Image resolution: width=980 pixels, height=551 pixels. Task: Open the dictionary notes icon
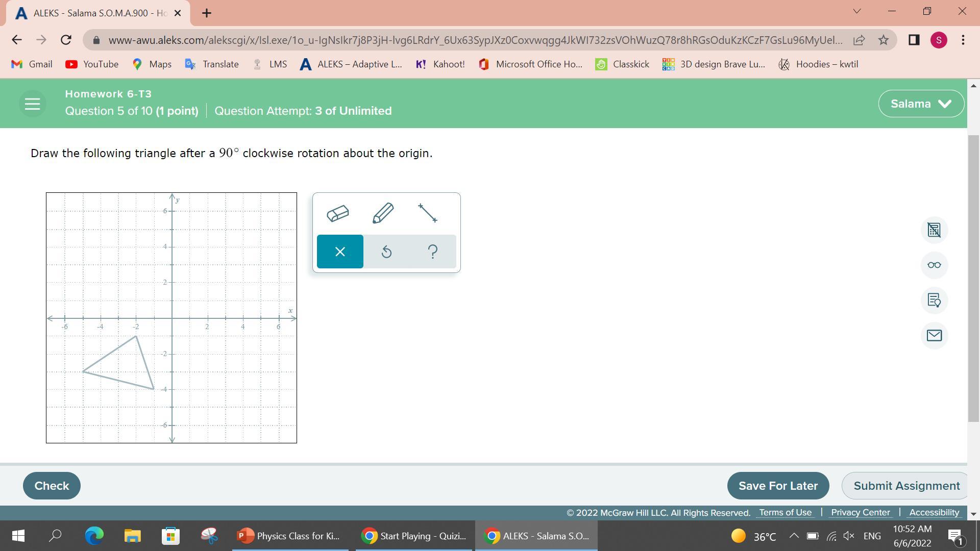[934, 300]
